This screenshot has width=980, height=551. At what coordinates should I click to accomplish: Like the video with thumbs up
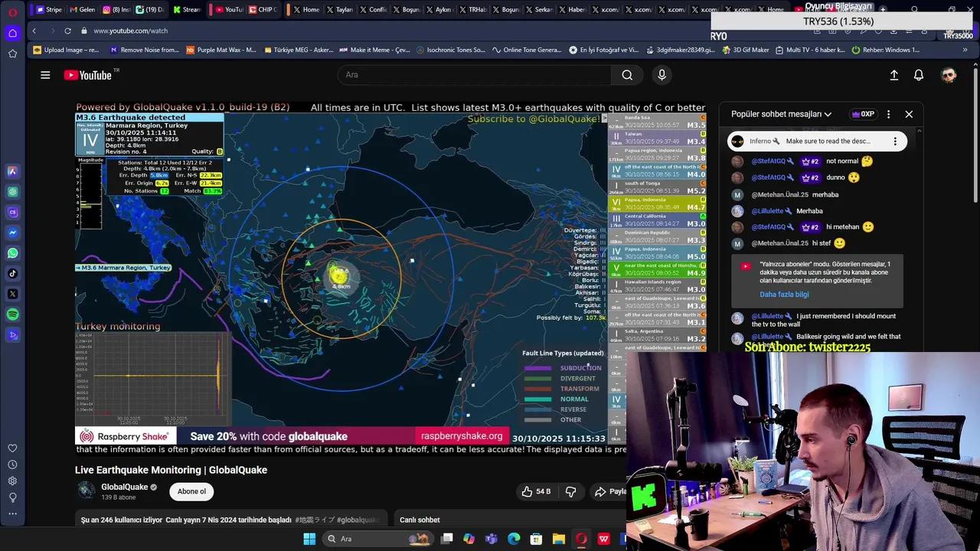[536, 491]
